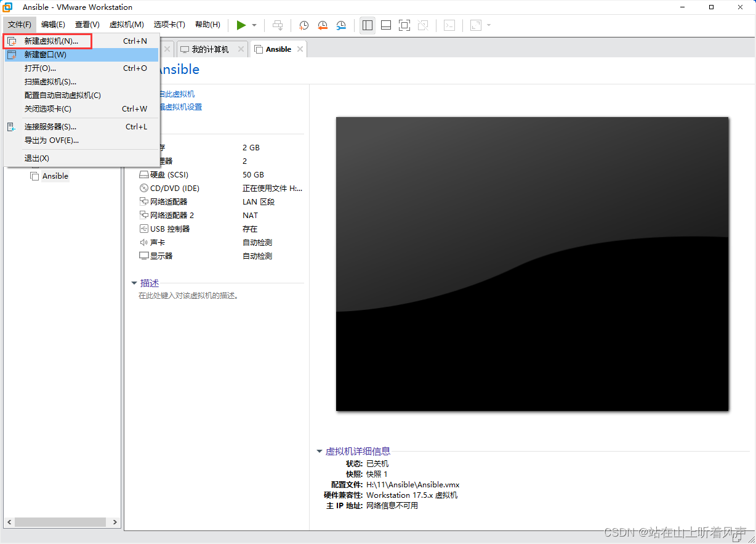Screen dimensions: 756x544
Task: Close the Ansible tab
Action: [x=300, y=49]
